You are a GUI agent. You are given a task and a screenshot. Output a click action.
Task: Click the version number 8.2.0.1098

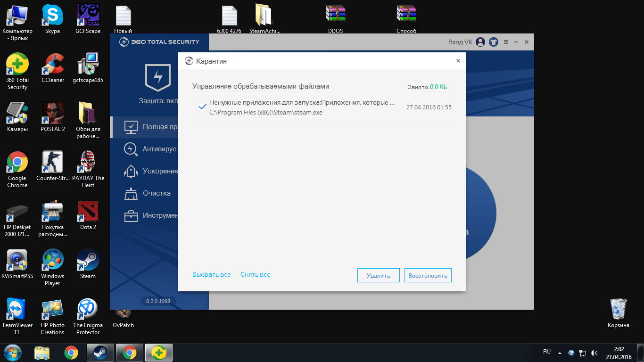tap(158, 301)
